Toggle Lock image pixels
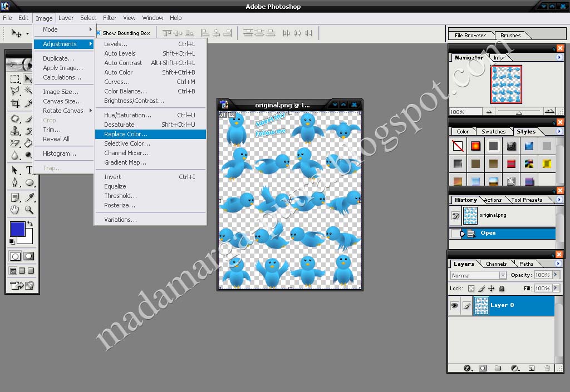Screen dimensions: 570x392 click(x=481, y=289)
